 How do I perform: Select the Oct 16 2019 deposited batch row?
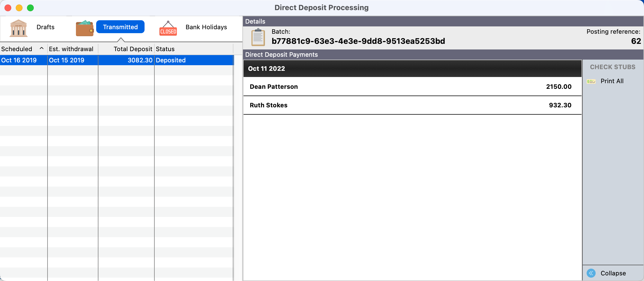tap(116, 60)
